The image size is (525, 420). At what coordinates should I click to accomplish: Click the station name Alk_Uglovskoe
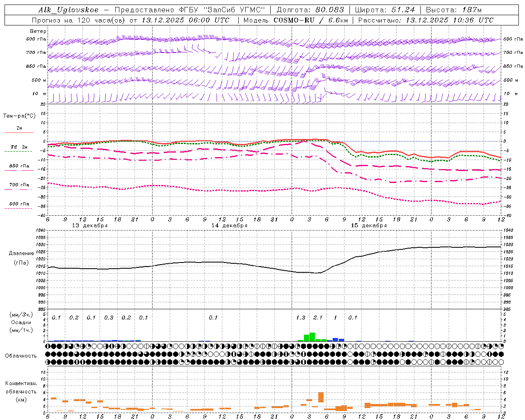68,10
